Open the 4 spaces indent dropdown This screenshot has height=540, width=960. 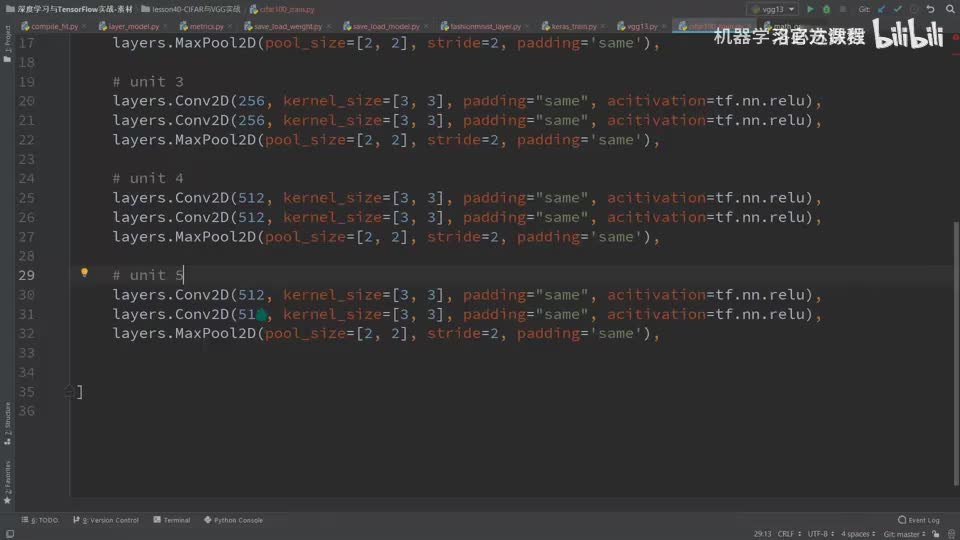coord(858,534)
